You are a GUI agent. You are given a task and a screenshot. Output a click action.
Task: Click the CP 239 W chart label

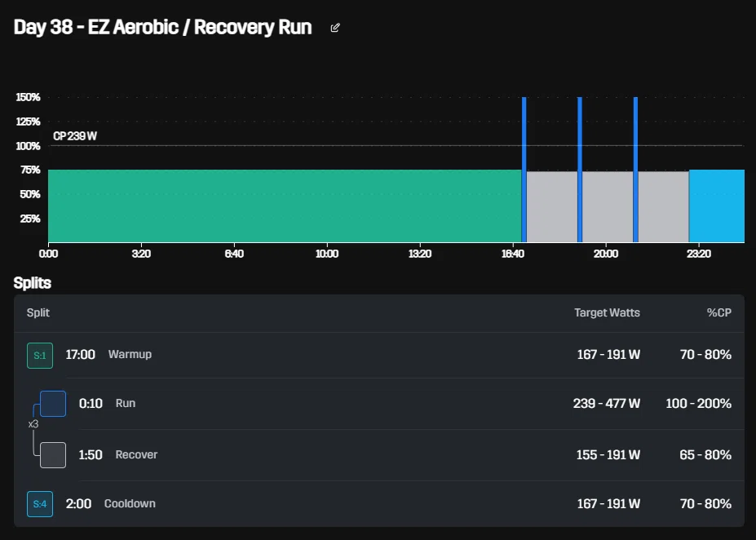[x=75, y=136]
